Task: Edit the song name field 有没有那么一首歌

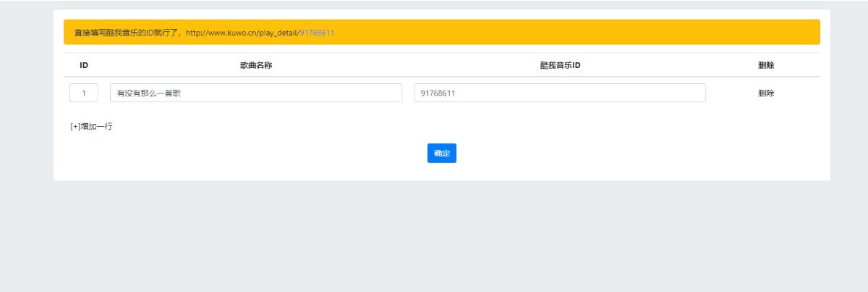Action: [x=256, y=93]
